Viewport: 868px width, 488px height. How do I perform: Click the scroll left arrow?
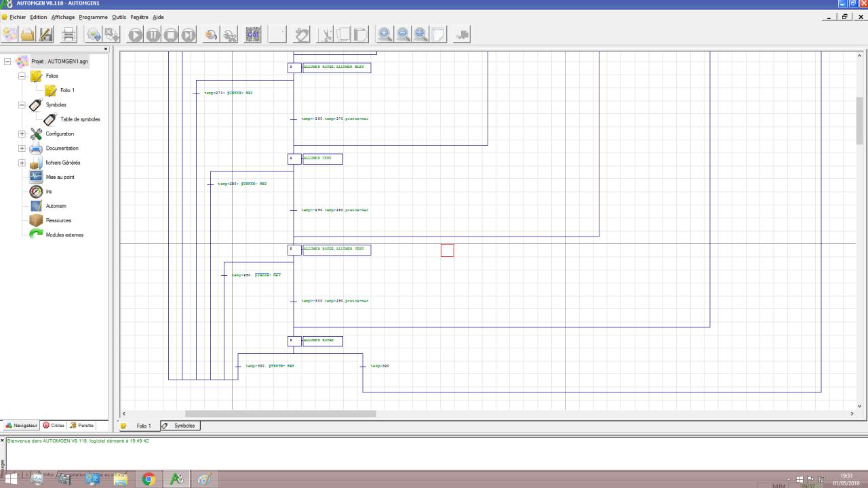point(123,413)
